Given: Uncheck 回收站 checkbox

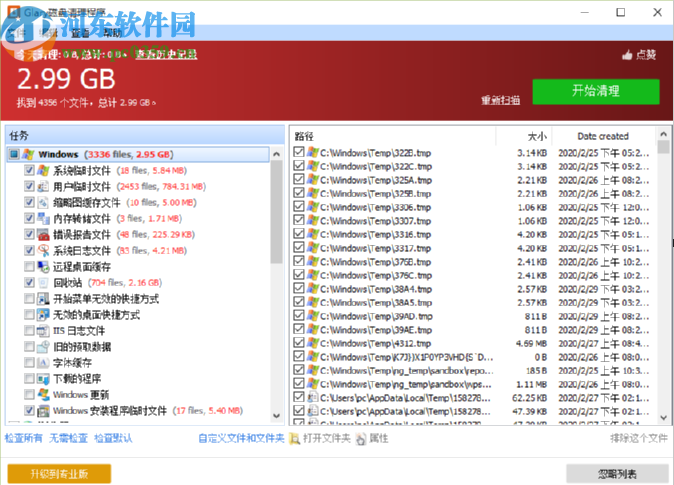Looking at the screenshot, I should pos(29,282).
